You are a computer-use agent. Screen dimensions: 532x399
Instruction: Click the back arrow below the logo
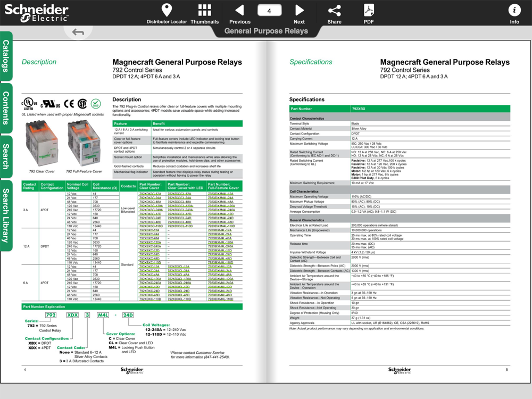[x=78, y=32]
